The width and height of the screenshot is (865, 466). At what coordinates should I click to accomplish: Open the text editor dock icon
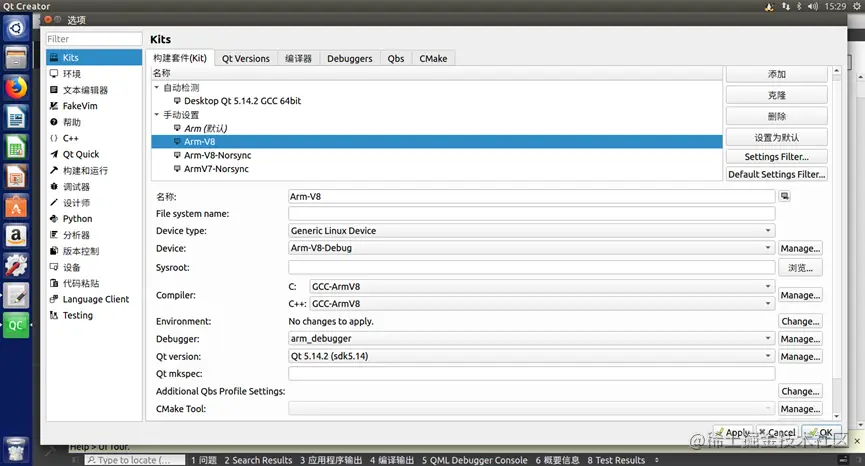click(x=15, y=296)
